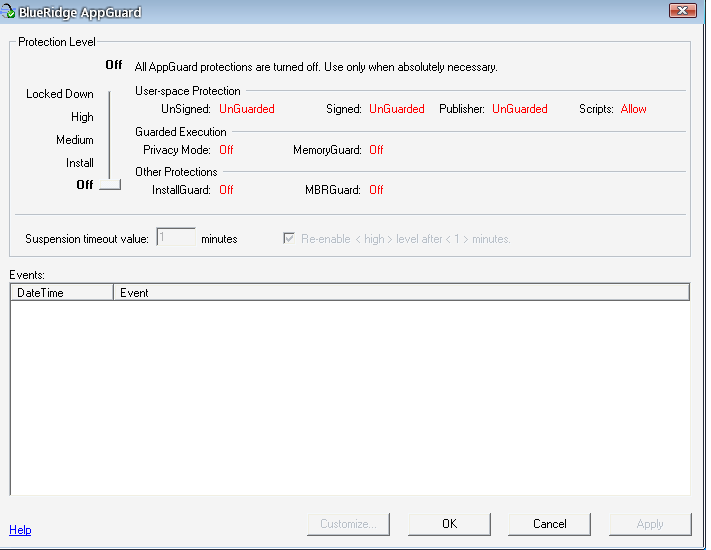Viewport: 711px width, 550px height.
Task: Click the UnSigned UnGuarded status value
Action: [247, 109]
